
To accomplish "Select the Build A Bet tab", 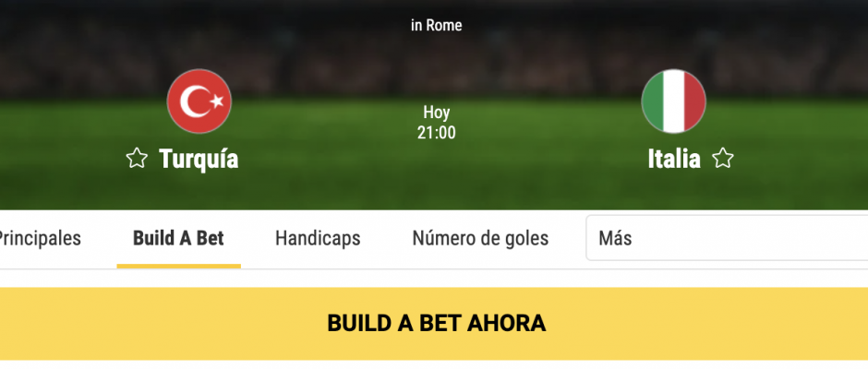I will [x=178, y=238].
